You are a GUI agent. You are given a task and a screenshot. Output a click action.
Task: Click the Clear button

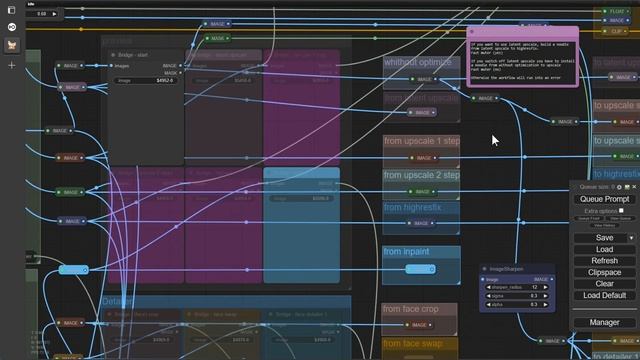click(x=604, y=284)
